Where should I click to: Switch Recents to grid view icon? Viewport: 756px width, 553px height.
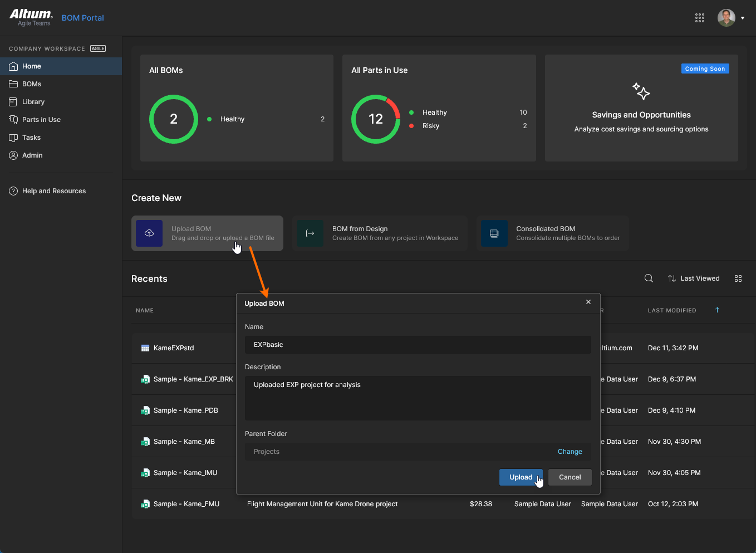738,278
